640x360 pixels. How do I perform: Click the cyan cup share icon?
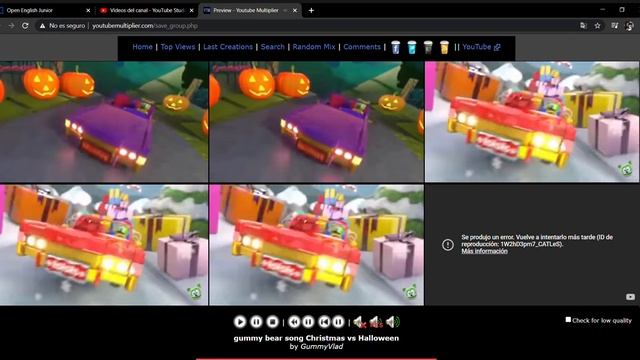pyautogui.click(x=412, y=47)
